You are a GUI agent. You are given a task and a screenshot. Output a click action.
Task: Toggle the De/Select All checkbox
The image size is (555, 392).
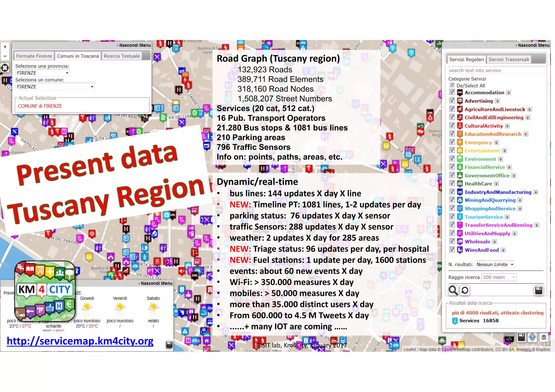452,85
